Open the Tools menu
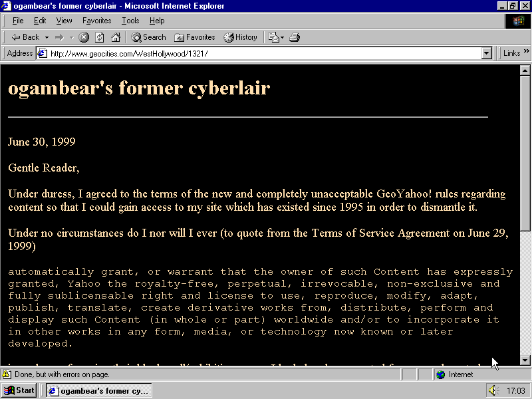 pos(130,21)
